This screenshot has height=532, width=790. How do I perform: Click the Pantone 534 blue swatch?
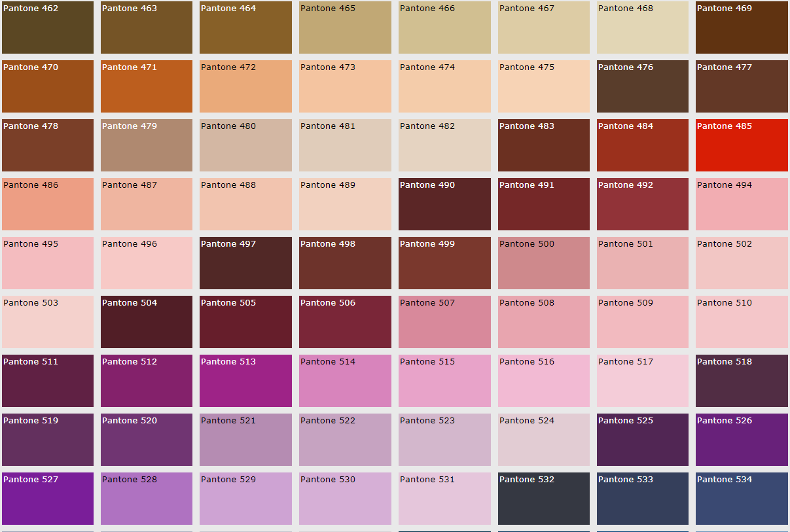click(742, 499)
